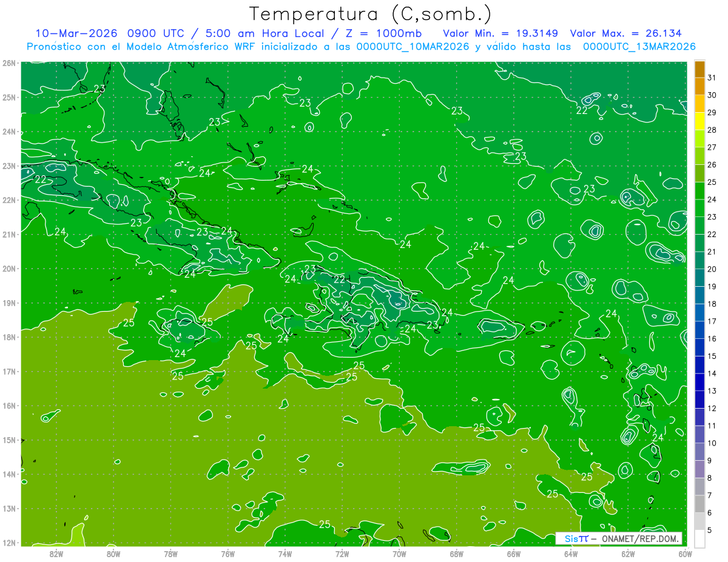Click "Valor Min. = 19.3149" in the header
Image resolution: width=728 pixels, height=562 pixels.
coord(500,33)
